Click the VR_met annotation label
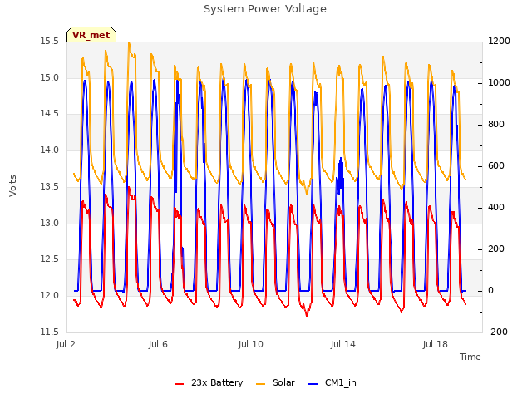Image resolution: width=532 pixels, height=399 pixels. pos(91,35)
